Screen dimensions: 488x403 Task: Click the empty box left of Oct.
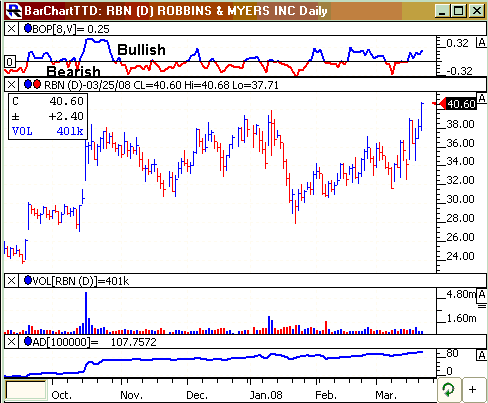(x=26, y=389)
